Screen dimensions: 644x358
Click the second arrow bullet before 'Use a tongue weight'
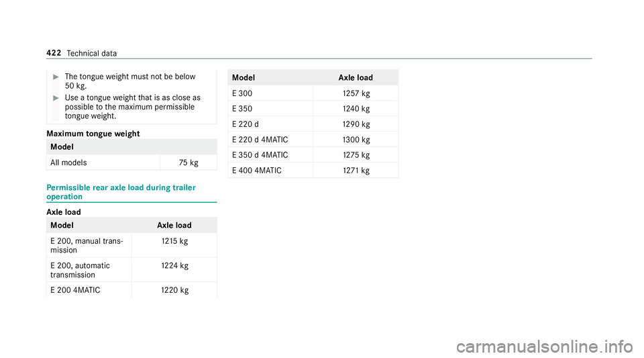pos(56,98)
